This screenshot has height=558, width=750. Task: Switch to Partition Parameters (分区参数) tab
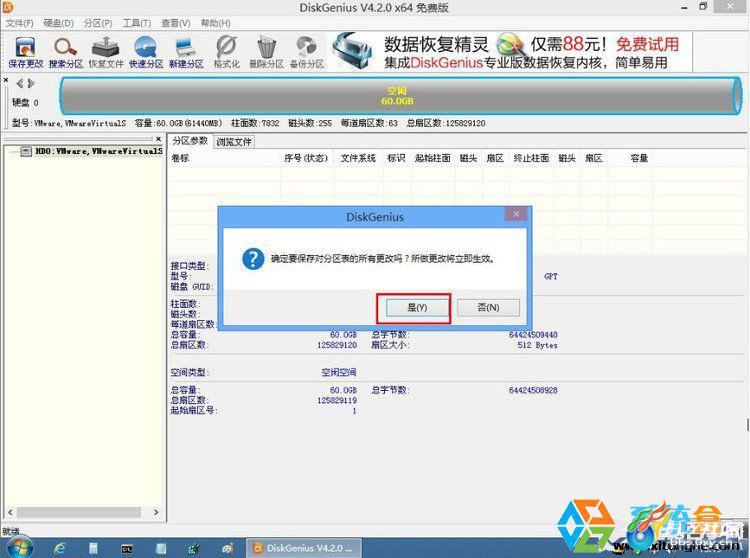[190, 141]
